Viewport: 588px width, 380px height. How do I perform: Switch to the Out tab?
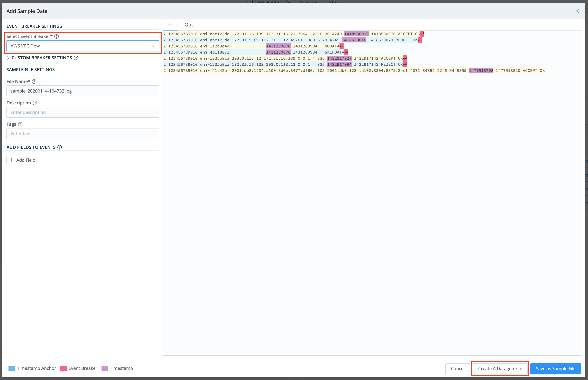click(x=189, y=25)
